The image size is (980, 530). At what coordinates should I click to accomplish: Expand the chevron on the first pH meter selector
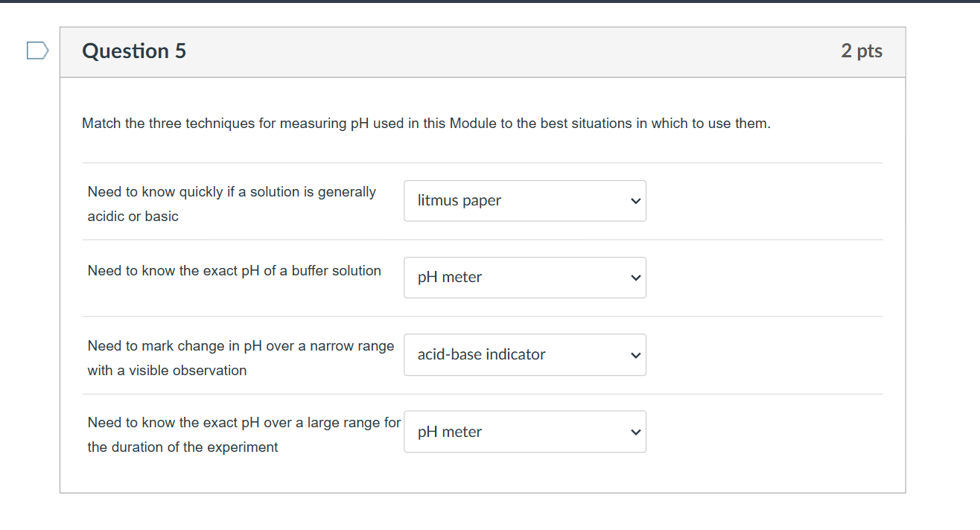pyautogui.click(x=634, y=277)
